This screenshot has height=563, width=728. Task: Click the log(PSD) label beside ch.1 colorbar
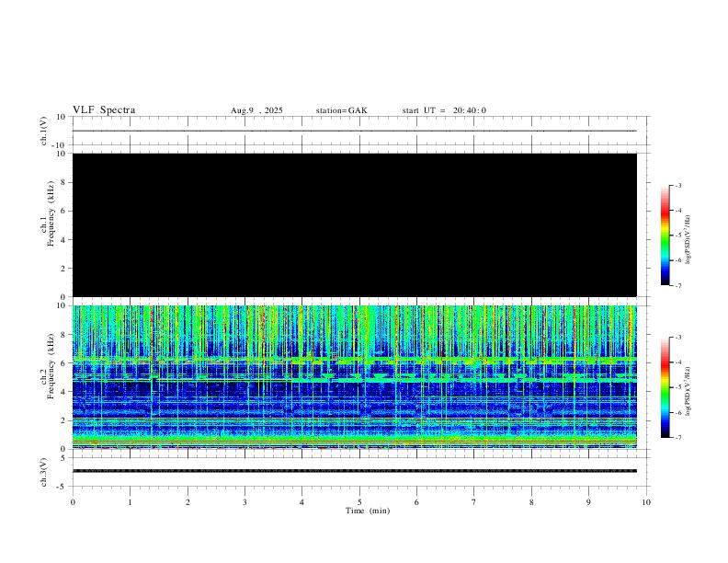(x=688, y=236)
